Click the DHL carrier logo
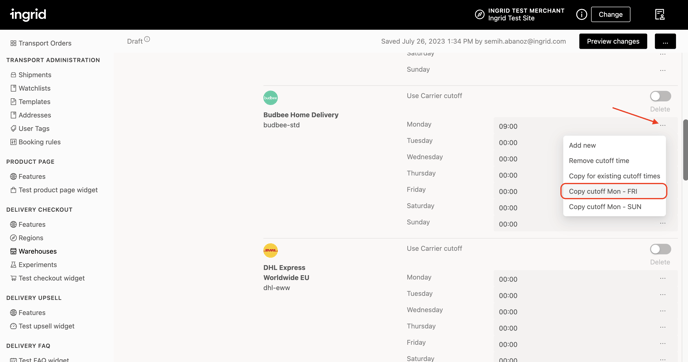This screenshot has height=362, width=688. click(270, 250)
